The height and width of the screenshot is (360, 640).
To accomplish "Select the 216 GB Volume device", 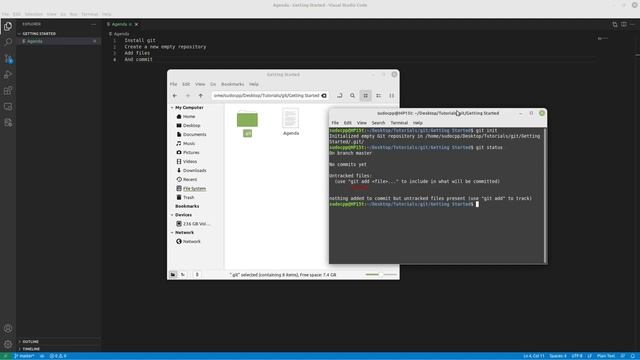I will 196,224.
